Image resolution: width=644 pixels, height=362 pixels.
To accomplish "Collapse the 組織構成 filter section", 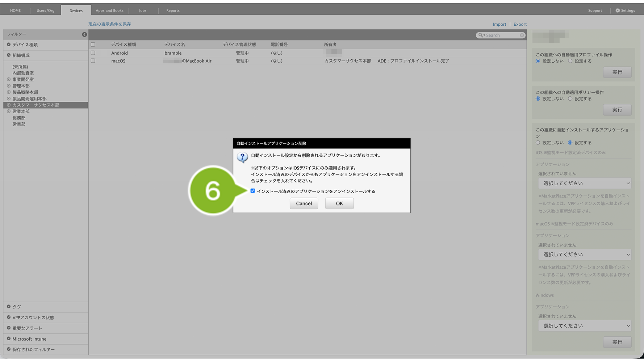I will coord(9,55).
